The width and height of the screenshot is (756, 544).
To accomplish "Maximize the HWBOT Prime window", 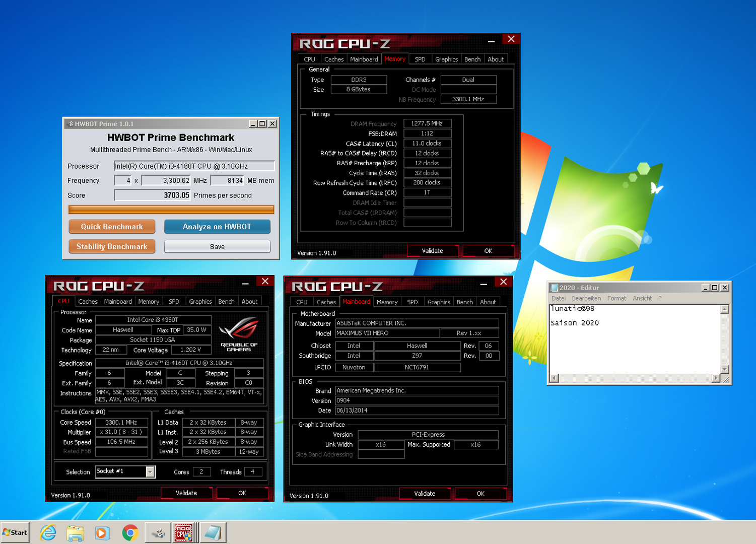I will tap(262, 124).
